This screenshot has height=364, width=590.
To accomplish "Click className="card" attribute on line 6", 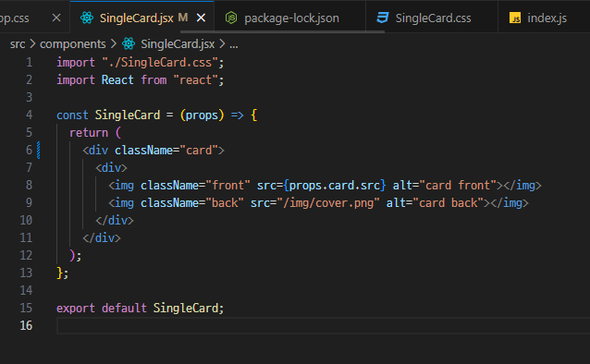I will 166,151.
